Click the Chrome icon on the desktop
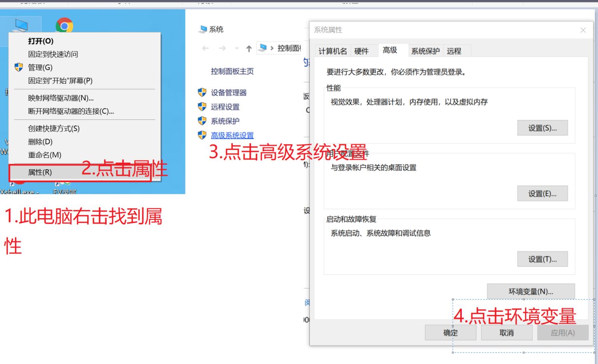 [64, 26]
